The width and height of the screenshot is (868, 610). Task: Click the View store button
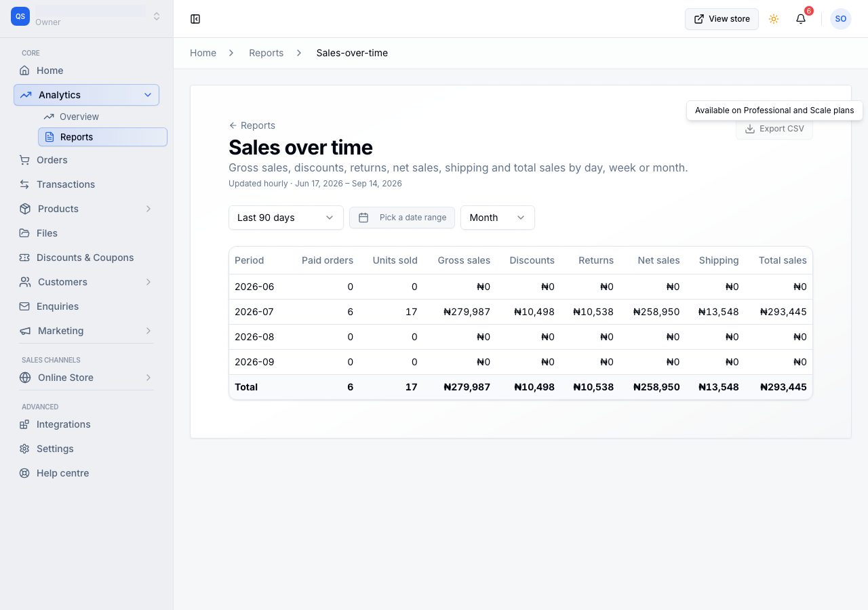pos(722,19)
